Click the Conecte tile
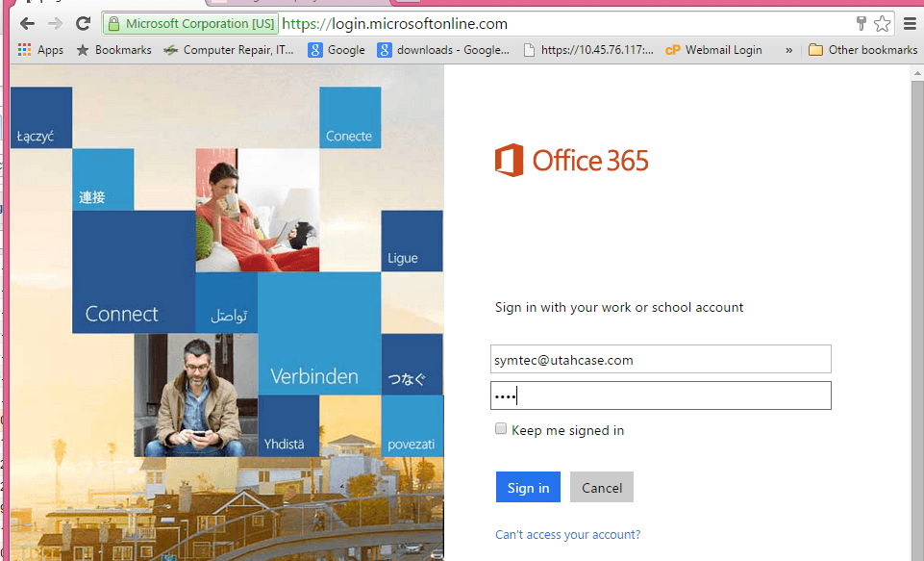924x561 pixels. [350, 117]
